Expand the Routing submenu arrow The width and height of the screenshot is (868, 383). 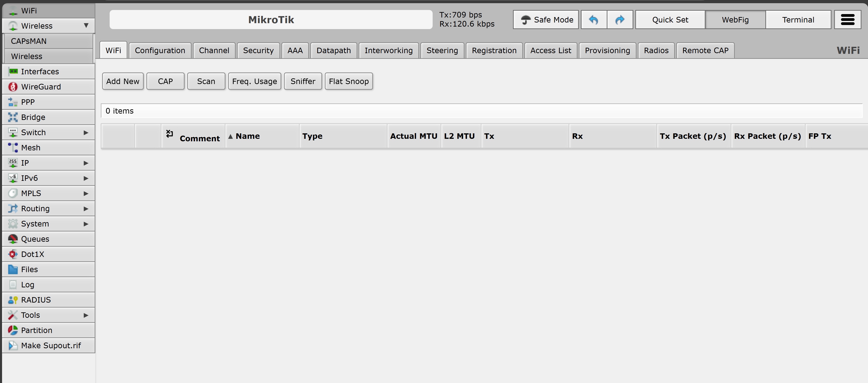pos(86,209)
